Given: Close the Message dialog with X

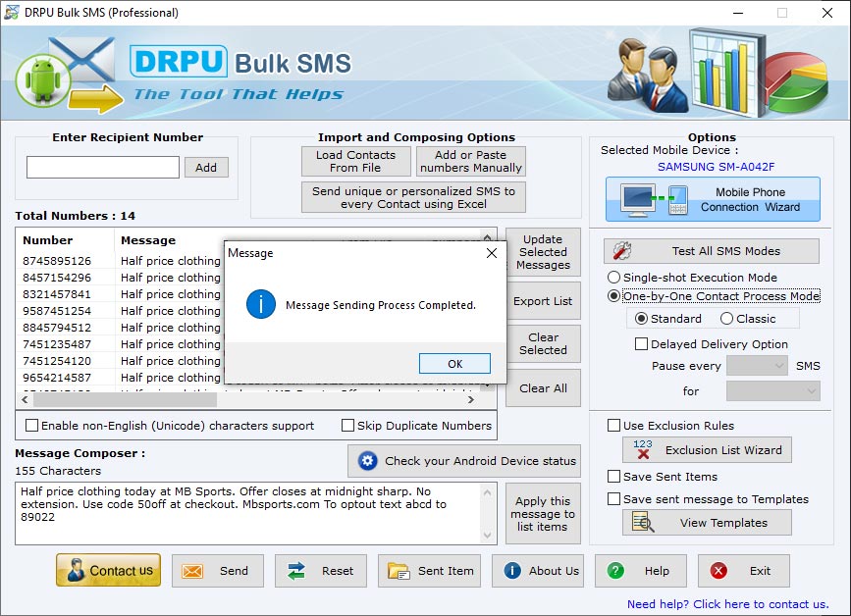Looking at the screenshot, I should (492, 253).
